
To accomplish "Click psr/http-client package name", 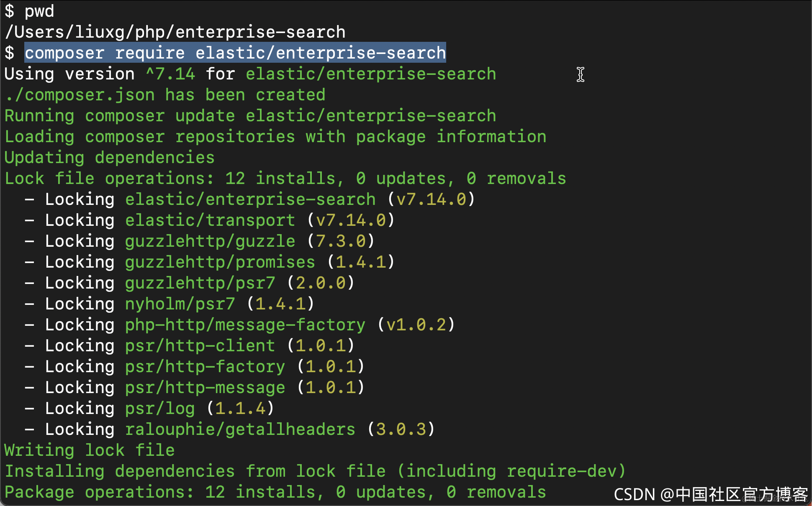I will (x=200, y=346).
